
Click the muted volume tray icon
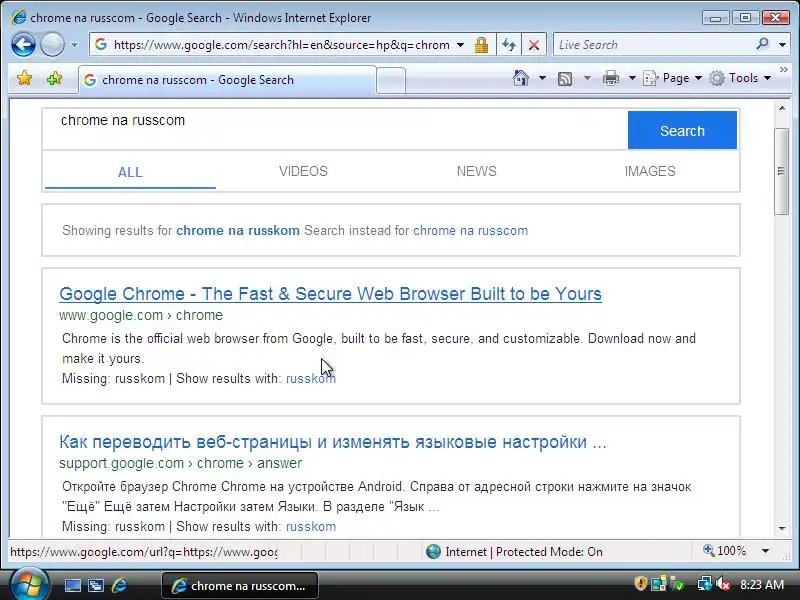pyautogui.click(x=723, y=583)
